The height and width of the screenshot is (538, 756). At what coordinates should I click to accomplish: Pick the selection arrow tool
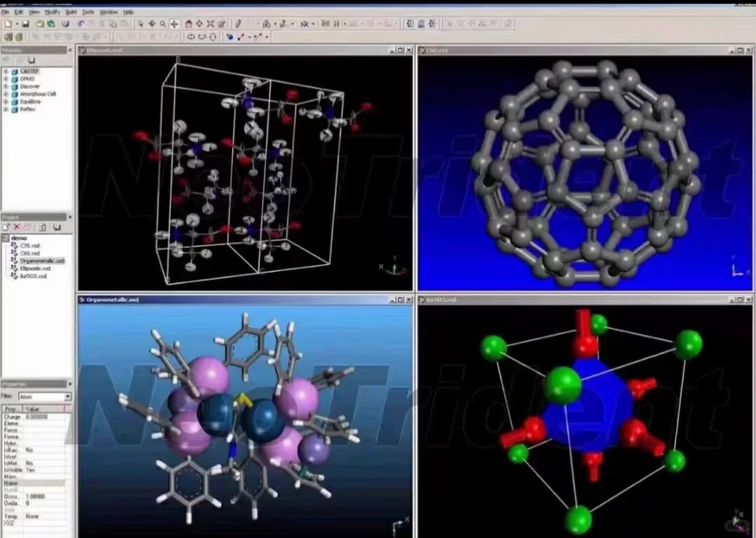coord(141,24)
